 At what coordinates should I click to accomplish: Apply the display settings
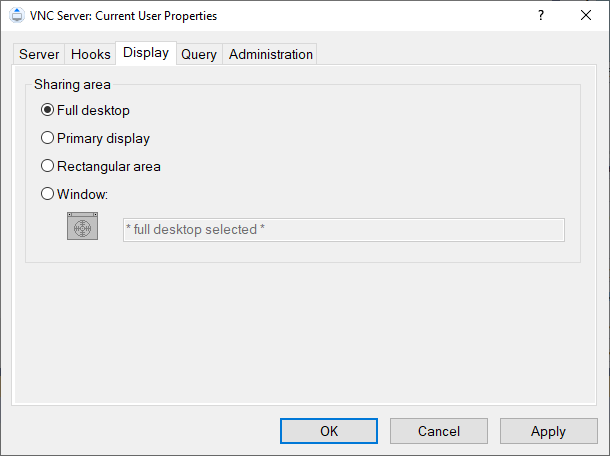pyautogui.click(x=549, y=431)
